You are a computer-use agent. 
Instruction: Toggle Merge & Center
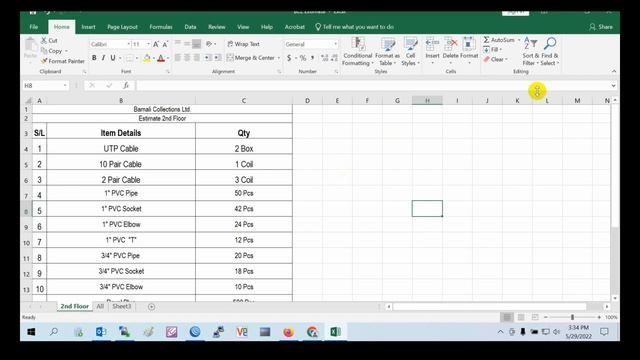point(251,58)
